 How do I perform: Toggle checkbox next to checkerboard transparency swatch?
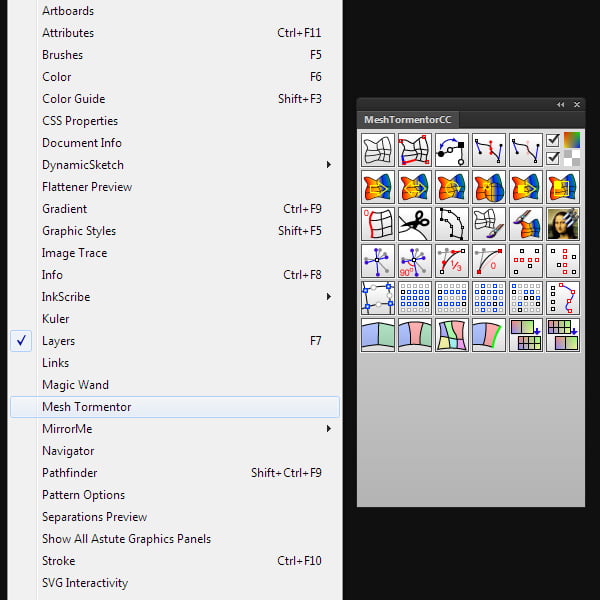click(553, 158)
